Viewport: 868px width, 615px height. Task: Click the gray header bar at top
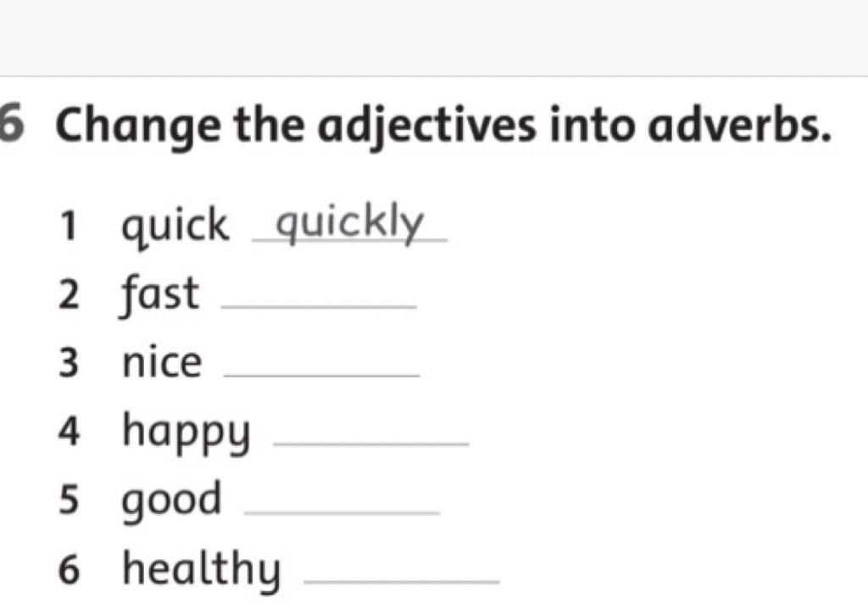[434, 37]
